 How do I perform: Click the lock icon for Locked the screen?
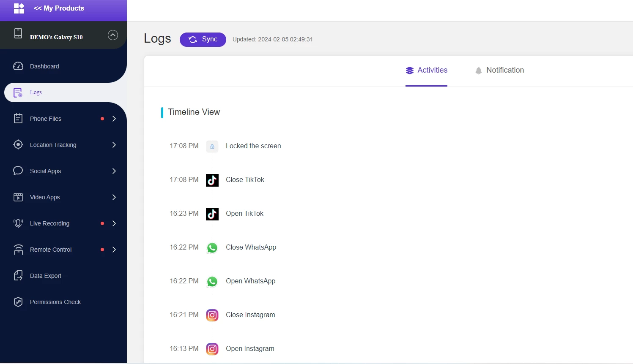[212, 147]
